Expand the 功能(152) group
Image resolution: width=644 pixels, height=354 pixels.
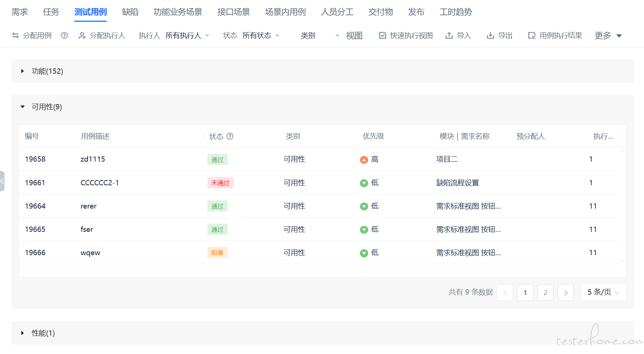pyautogui.click(x=23, y=71)
